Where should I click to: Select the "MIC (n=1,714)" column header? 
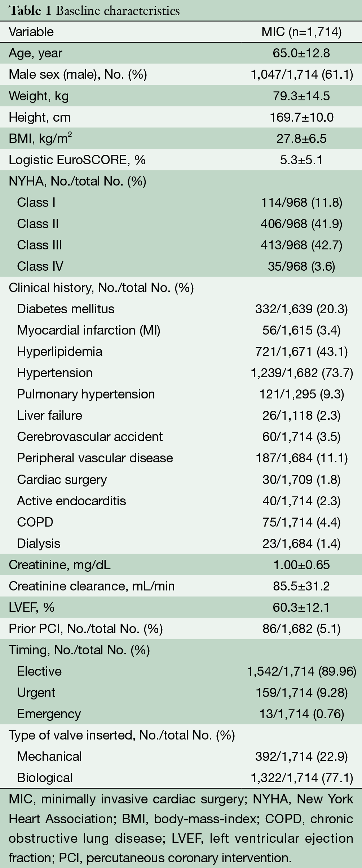(301, 32)
